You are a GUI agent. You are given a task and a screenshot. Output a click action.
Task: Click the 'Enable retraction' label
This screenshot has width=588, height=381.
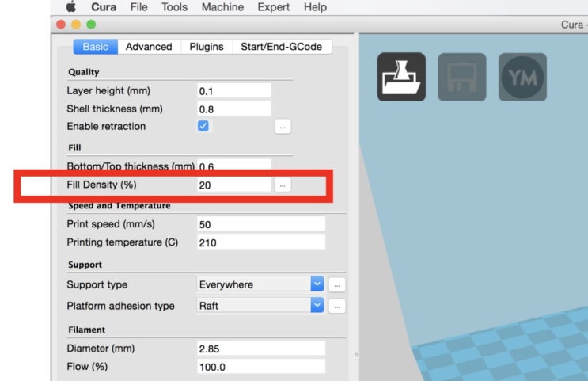pos(106,126)
